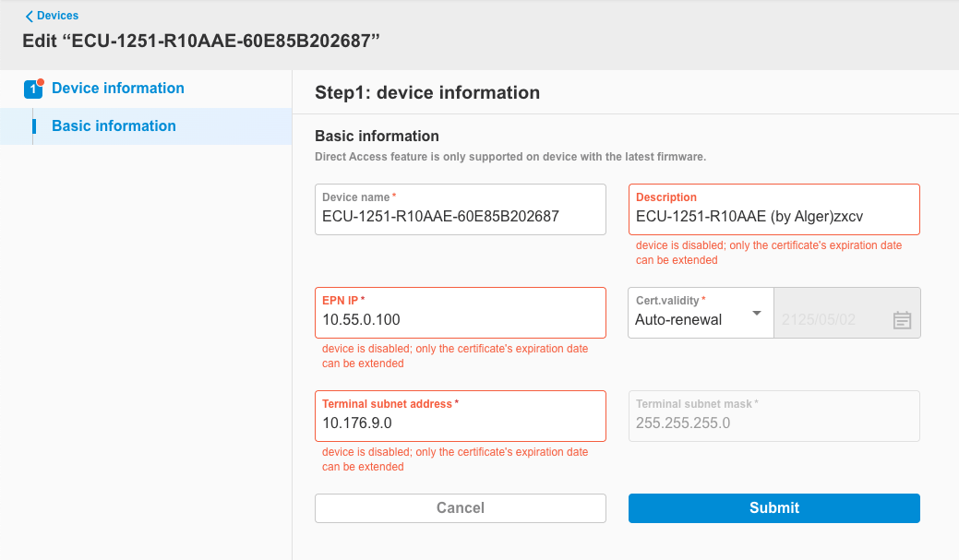
Task: Click the blue step 1 badge in sidebar
Action: (34, 89)
